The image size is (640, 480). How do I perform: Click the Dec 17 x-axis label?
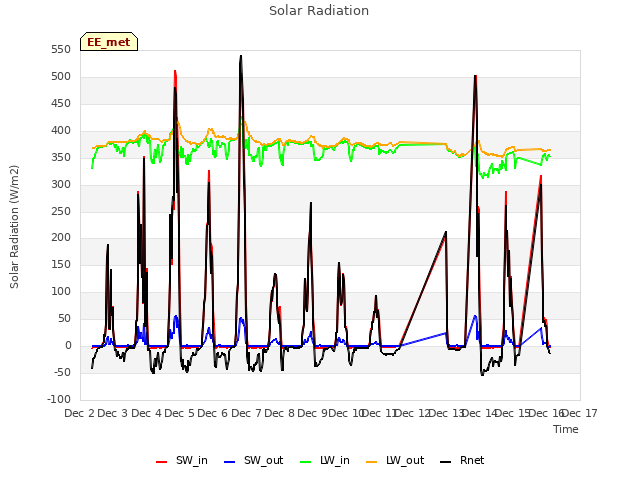580,413
